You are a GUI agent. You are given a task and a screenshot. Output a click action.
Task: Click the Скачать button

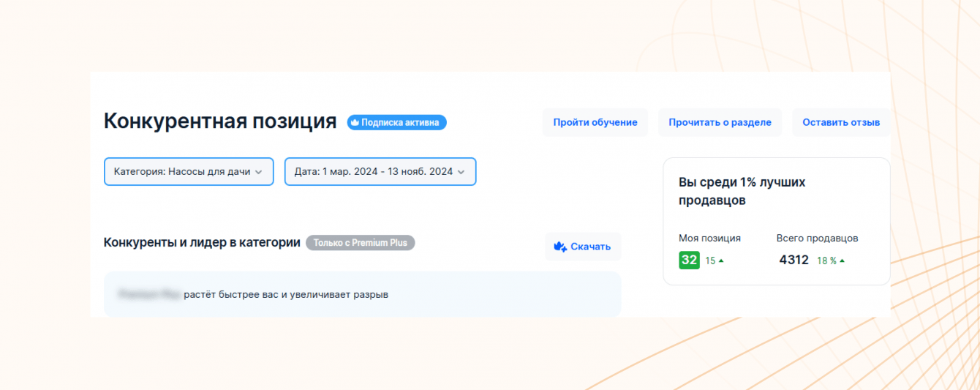[583, 247]
